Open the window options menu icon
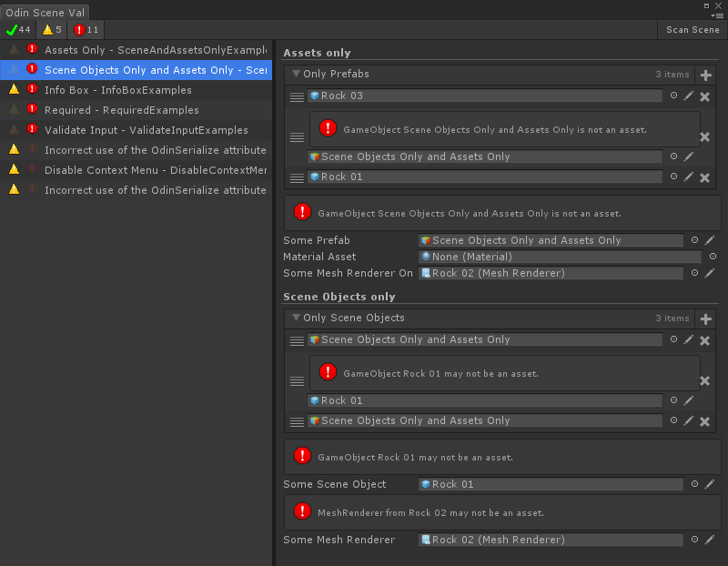The height and width of the screenshot is (566, 728). coord(717,15)
